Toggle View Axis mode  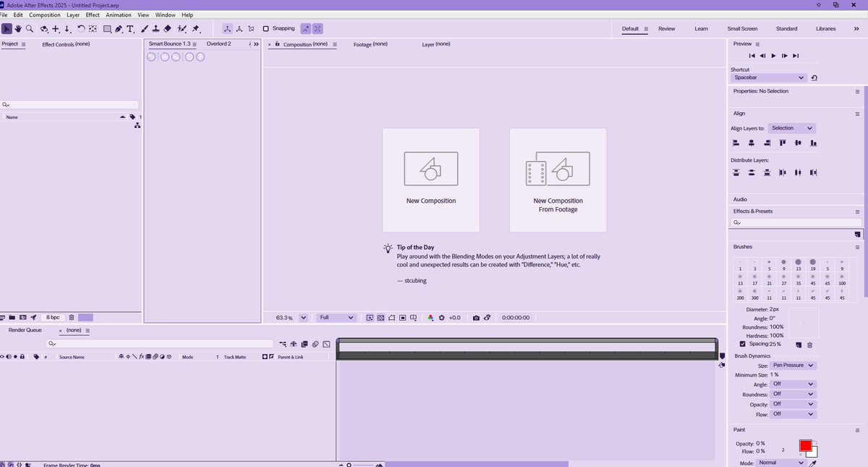coord(251,29)
